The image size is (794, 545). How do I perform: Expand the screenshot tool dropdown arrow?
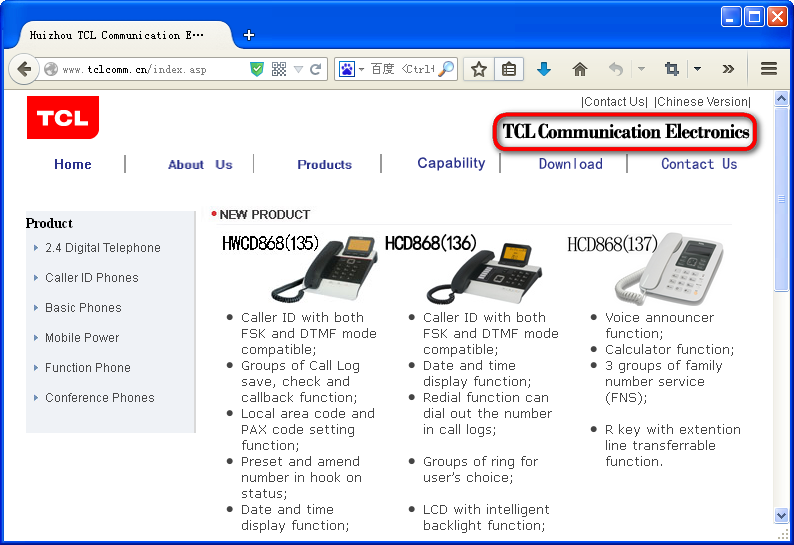[x=697, y=68]
